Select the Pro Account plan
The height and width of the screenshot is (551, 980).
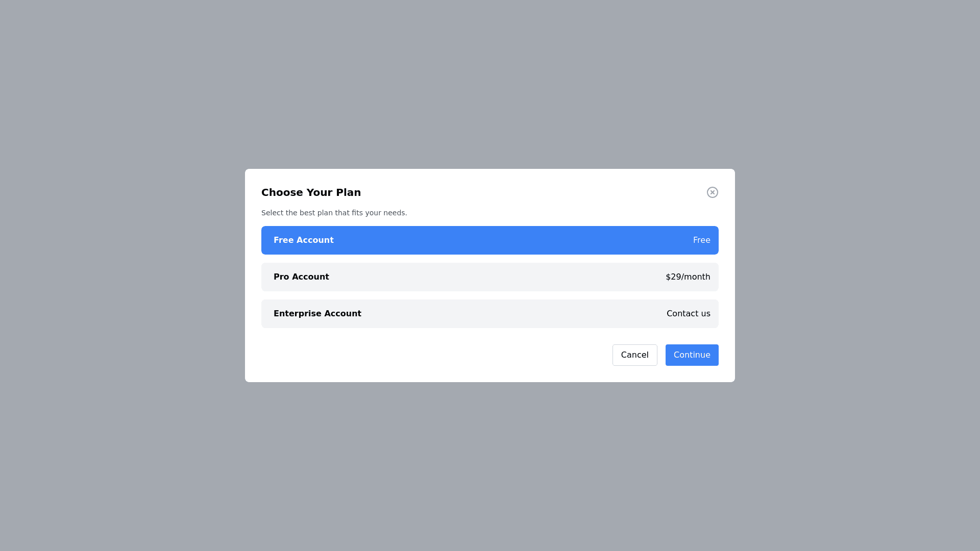point(489,277)
